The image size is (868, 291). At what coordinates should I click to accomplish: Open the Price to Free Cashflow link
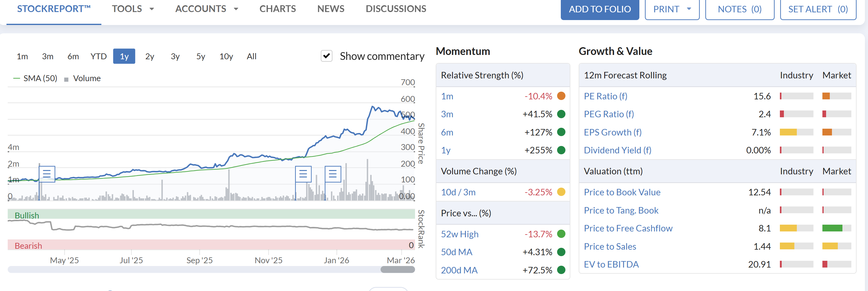(628, 228)
